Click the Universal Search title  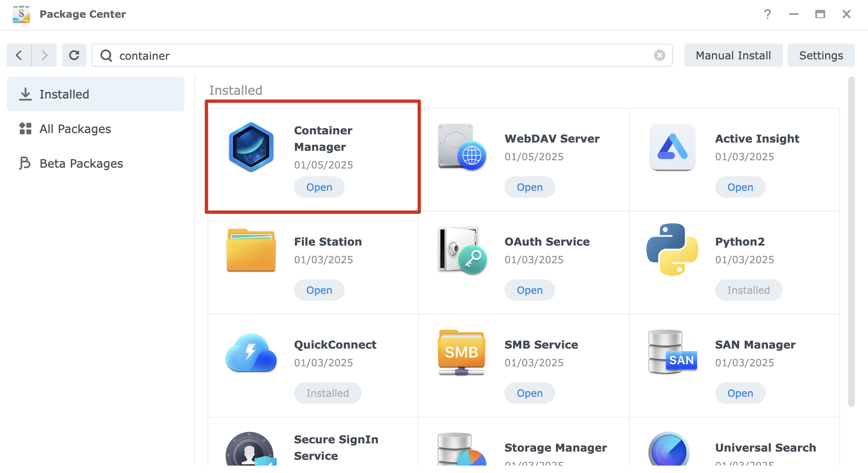(x=765, y=447)
